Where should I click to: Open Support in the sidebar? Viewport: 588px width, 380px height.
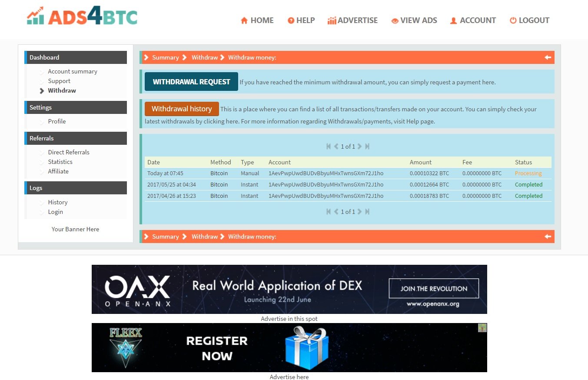[x=59, y=81]
